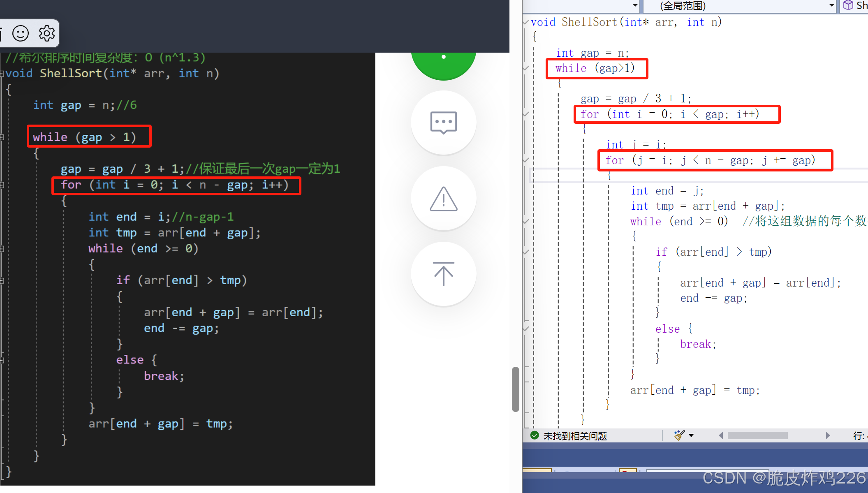Collapse the void ShellSort function fold
868x493 pixels.
pyautogui.click(x=526, y=22)
